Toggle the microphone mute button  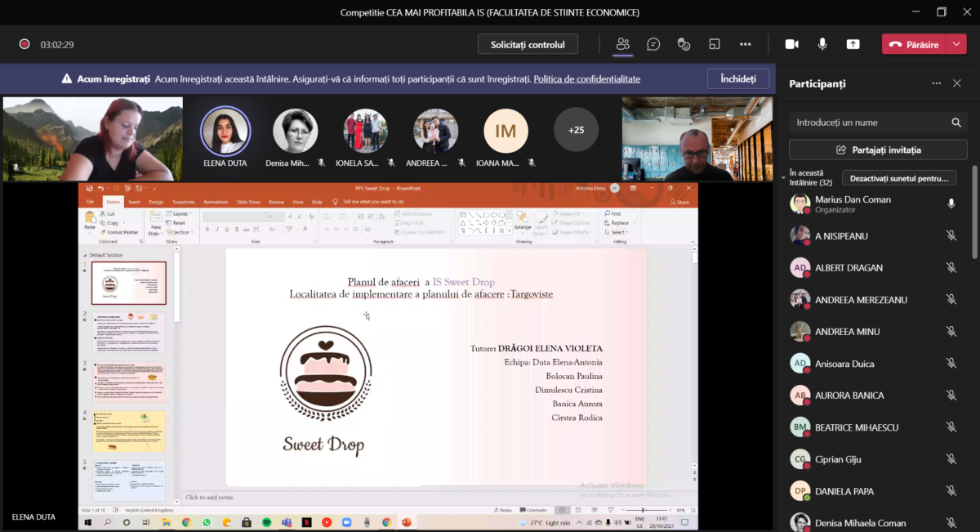click(x=822, y=44)
